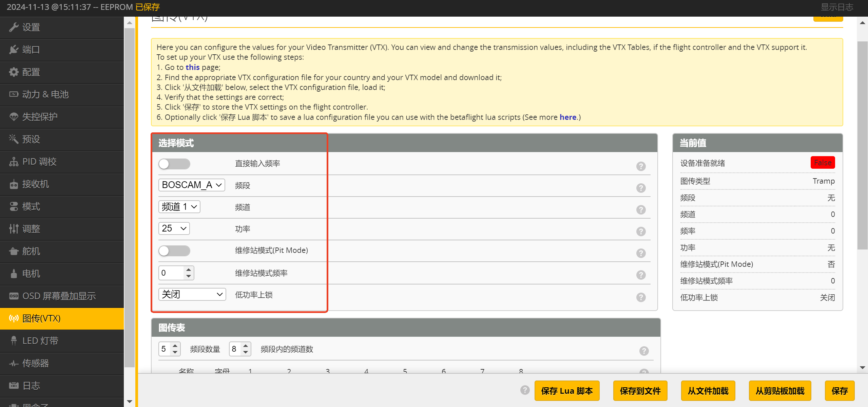Open 设置 tab in sidebar
Viewport: 868px width, 407px height.
62,27
